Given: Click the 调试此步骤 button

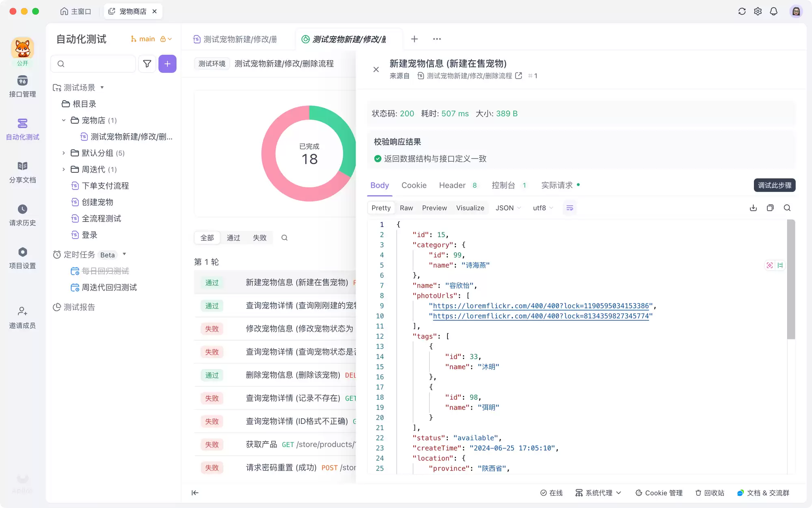Looking at the screenshot, I should tap(774, 185).
